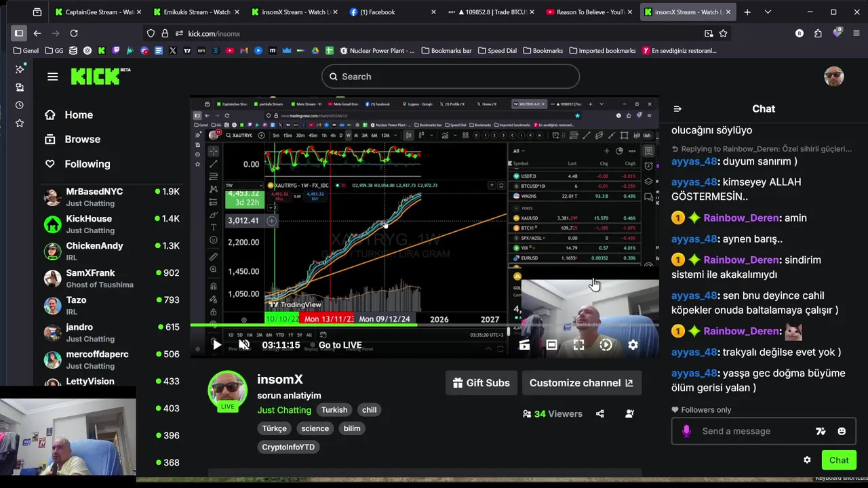Open the user profile avatar menu
868x488 pixels.
pos(834,77)
